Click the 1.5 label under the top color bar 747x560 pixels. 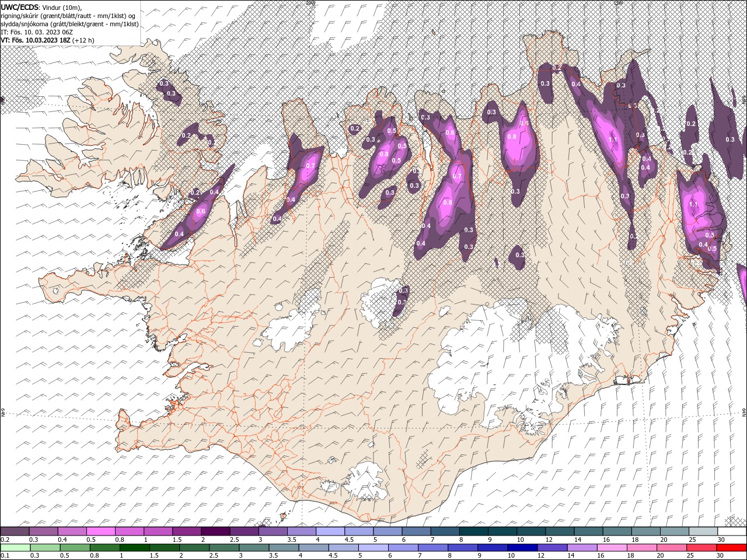177,540
